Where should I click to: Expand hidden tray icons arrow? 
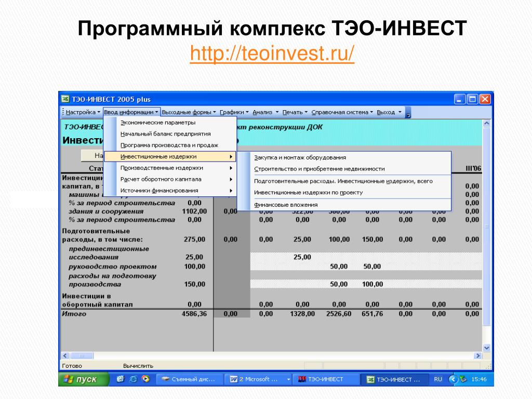click(453, 379)
